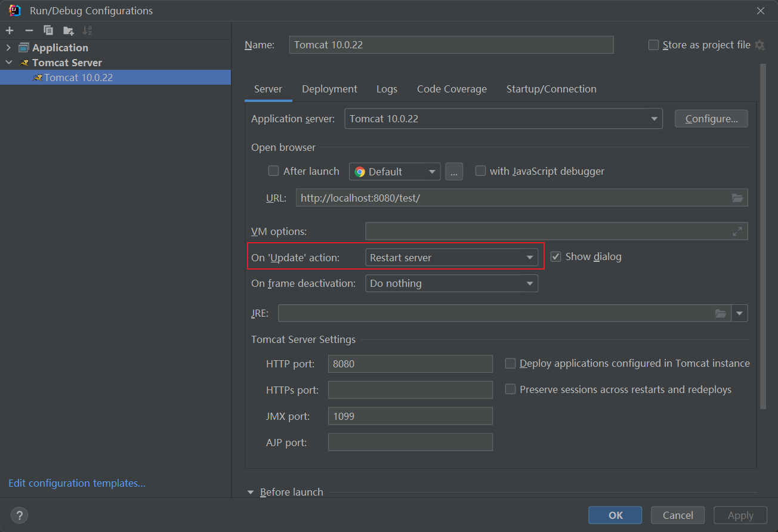Copy the selected configuration
This screenshot has height=532, width=778.
point(48,30)
